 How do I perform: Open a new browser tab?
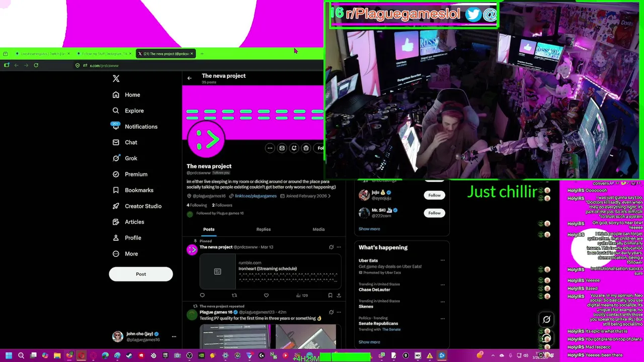coord(202,54)
